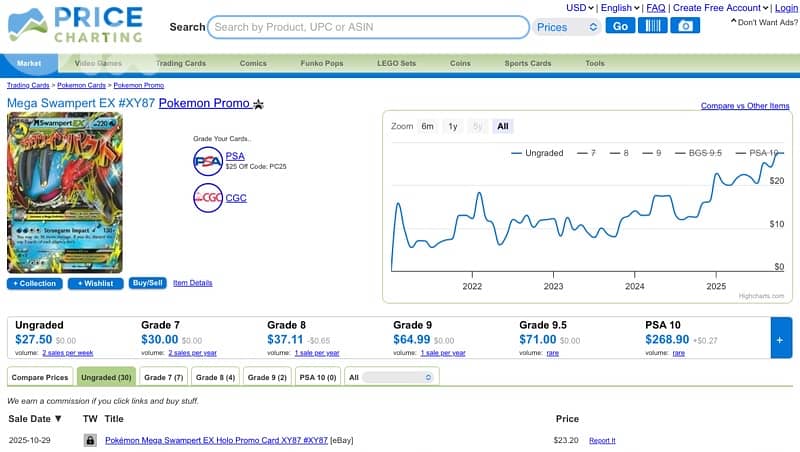Viewport: 800px width, 452px height.
Task: Click the CGC grading logo icon
Action: (x=207, y=198)
